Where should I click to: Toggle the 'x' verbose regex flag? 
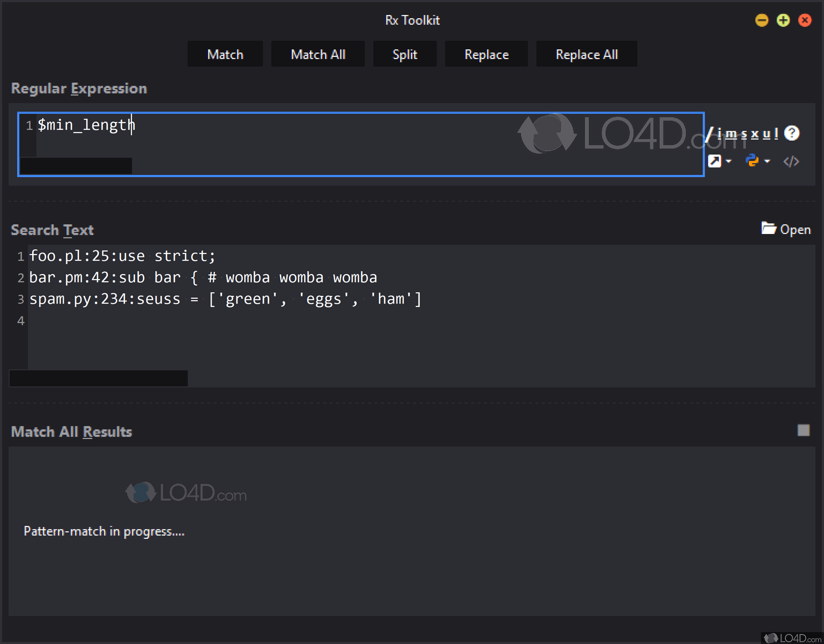(754, 134)
